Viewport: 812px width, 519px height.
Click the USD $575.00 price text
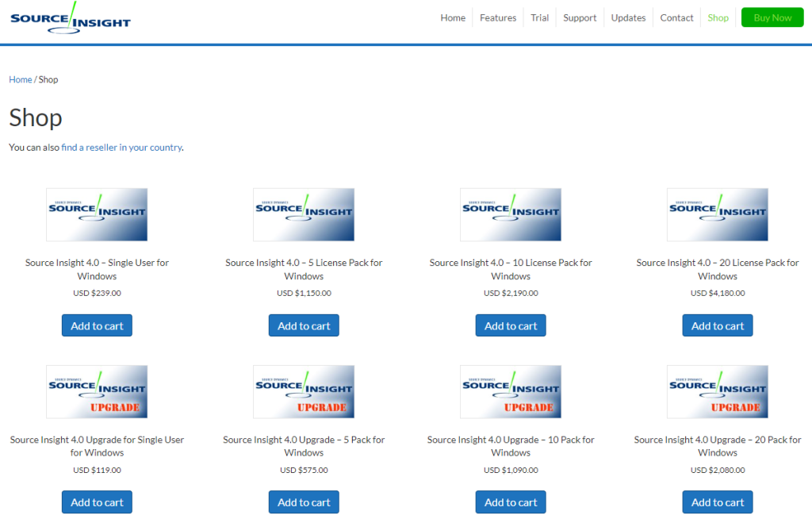point(304,471)
